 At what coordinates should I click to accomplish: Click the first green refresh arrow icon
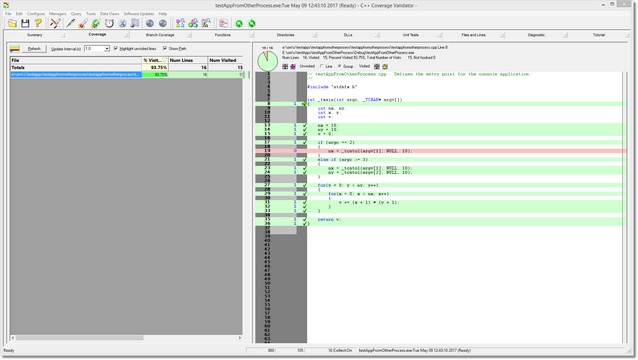pyautogui.click(x=239, y=24)
